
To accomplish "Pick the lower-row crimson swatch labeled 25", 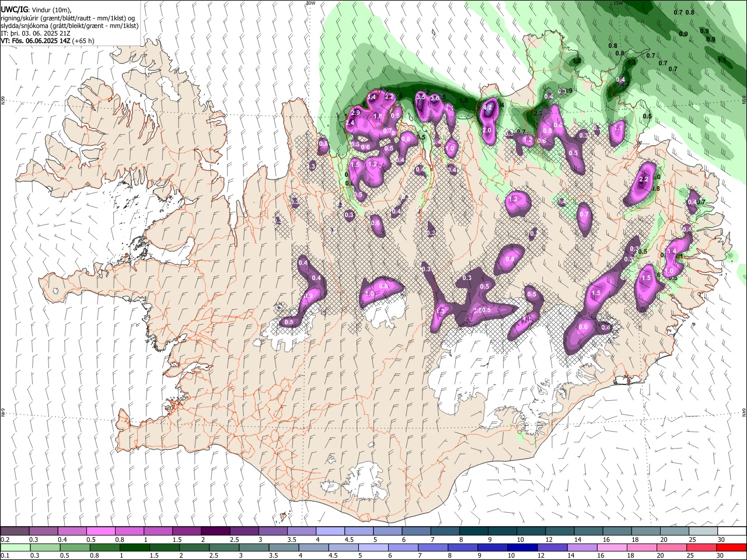I will coord(701,547).
